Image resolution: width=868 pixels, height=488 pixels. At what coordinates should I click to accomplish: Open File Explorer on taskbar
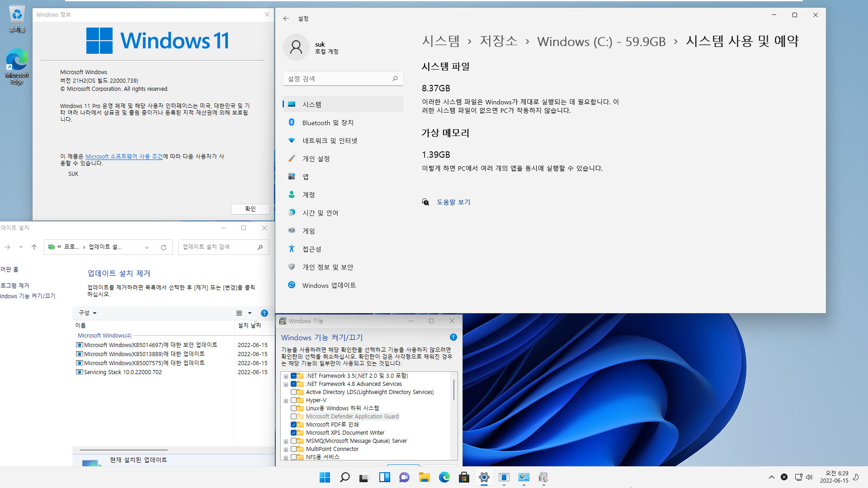coord(424,477)
